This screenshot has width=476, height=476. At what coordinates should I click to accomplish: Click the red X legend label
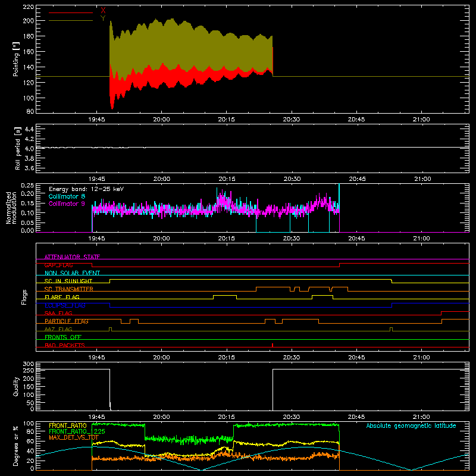[103, 11]
